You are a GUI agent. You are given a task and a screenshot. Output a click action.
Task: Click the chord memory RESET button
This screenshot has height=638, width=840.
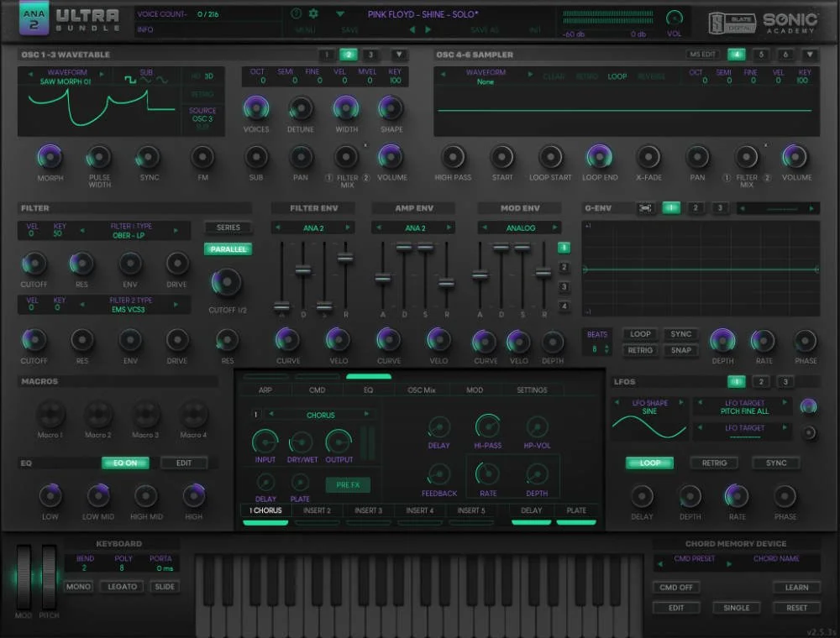tap(796, 608)
